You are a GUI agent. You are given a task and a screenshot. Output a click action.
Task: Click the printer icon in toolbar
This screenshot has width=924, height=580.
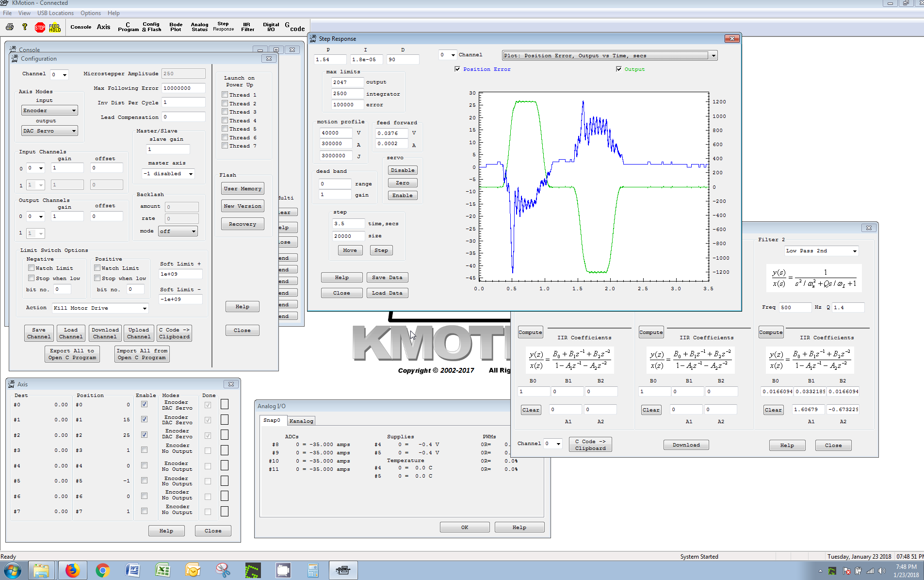tap(10, 27)
